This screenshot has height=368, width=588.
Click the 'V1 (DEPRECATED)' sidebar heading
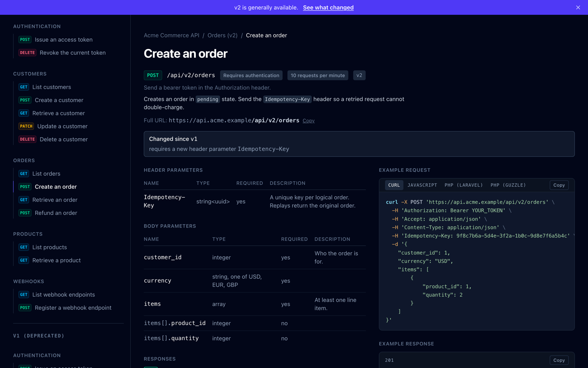pos(39,336)
